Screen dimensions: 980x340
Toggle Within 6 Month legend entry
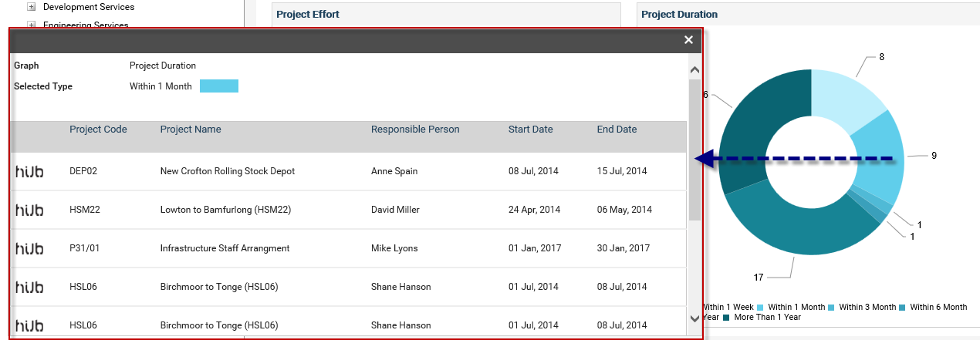(x=933, y=307)
